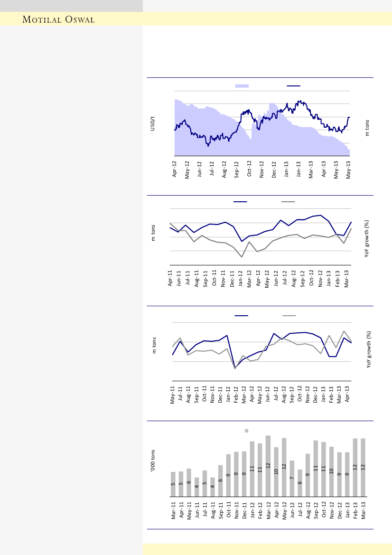
Task: Click the Feb-12 axis label in the May-11 chart
Action: pyautogui.click(x=236, y=395)
